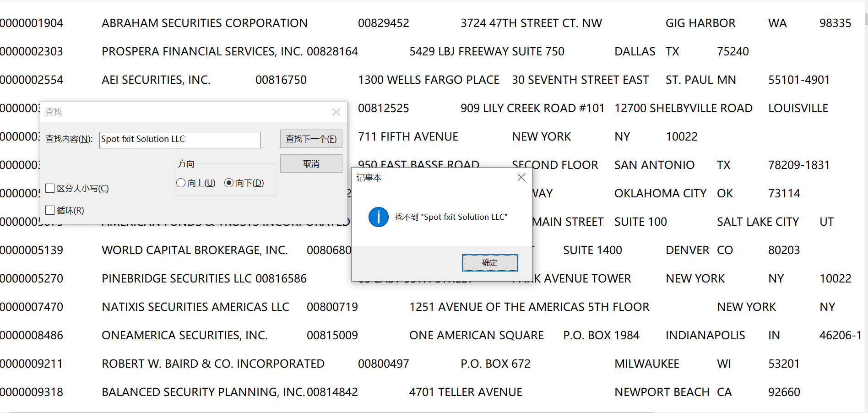Image resolution: width=868 pixels, height=413 pixels.
Task: Click the text MILWAUKEE
Action: click(647, 364)
